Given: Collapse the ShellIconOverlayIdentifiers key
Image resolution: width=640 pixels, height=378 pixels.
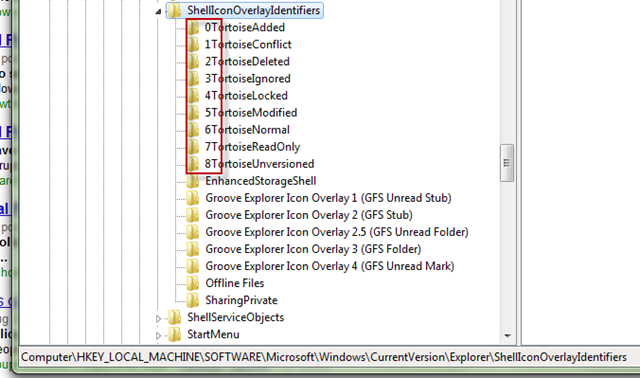Looking at the screenshot, I should (158, 11).
